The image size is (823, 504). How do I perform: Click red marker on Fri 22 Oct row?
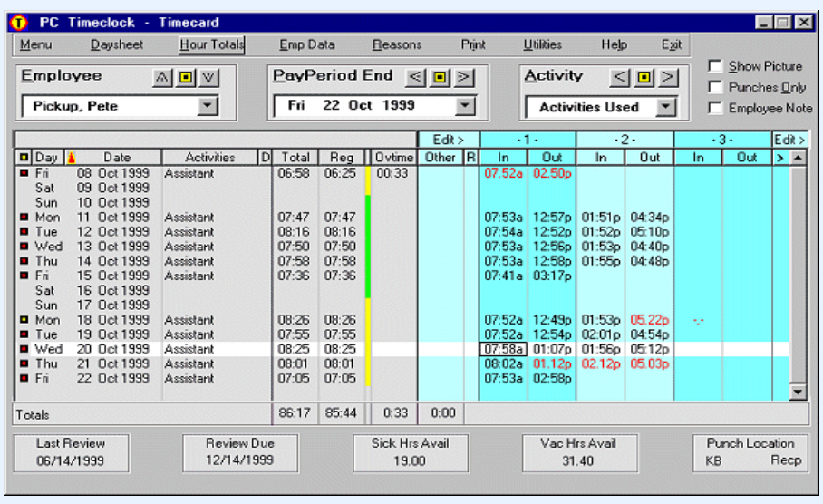click(x=24, y=379)
